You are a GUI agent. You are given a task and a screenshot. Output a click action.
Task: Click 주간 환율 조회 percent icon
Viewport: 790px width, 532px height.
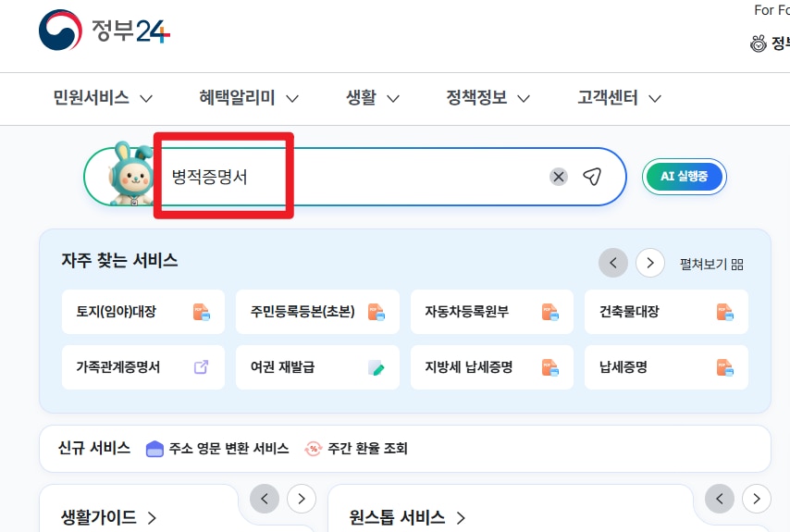pyautogui.click(x=313, y=449)
